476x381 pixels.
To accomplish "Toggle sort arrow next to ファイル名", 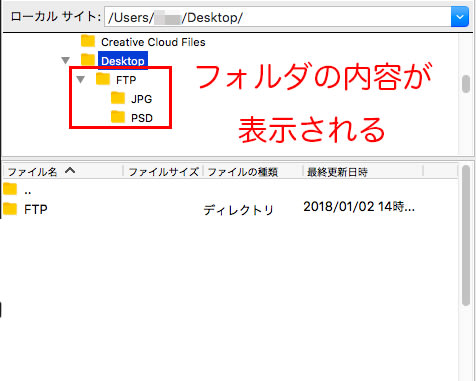I will click(70, 171).
